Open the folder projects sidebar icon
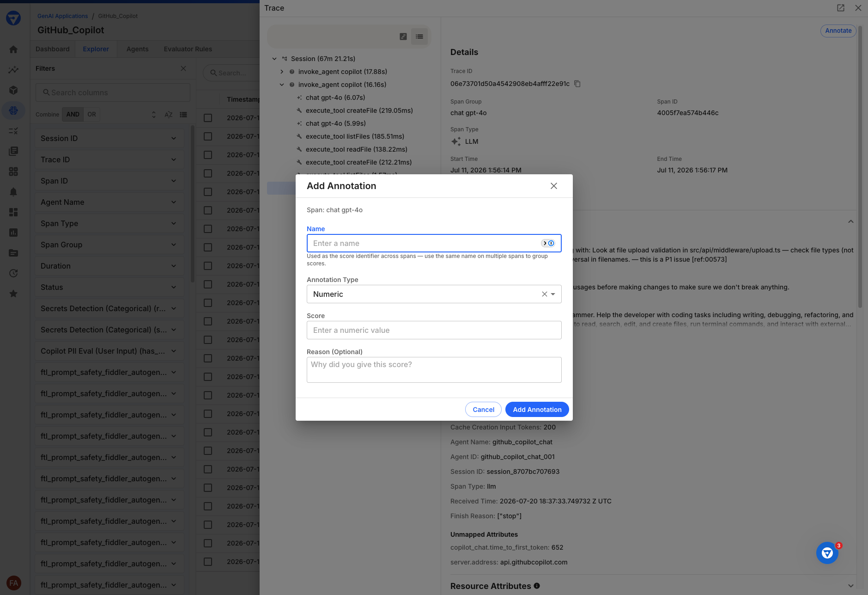 click(13, 253)
